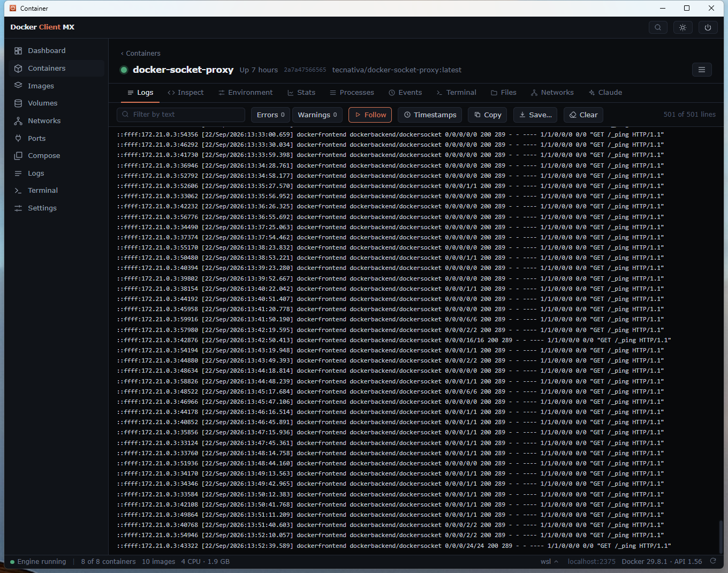This screenshot has height=573, width=728.
Task: Toggle the Warnings 0 filter
Action: pos(317,115)
